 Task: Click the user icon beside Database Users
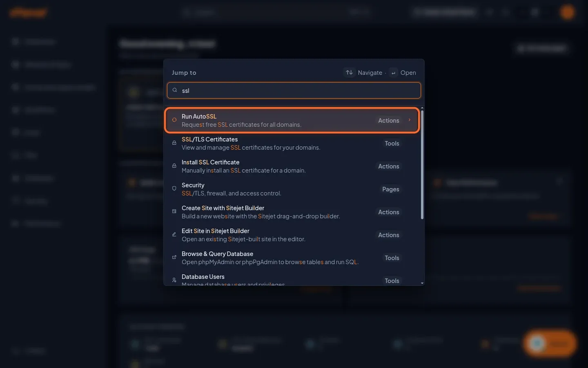click(x=174, y=280)
